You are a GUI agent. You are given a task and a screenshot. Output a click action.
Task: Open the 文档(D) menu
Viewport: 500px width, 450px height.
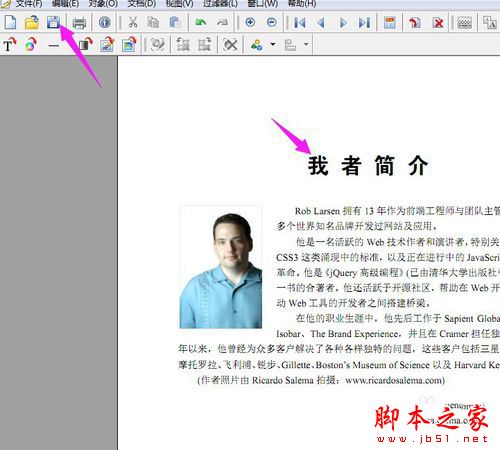[142, 4]
